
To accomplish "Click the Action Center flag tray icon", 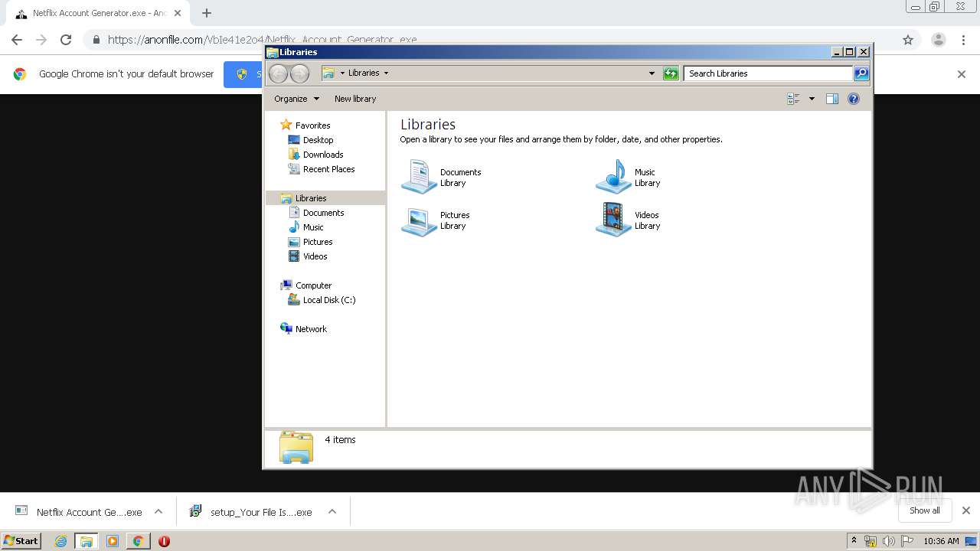I will [906, 541].
